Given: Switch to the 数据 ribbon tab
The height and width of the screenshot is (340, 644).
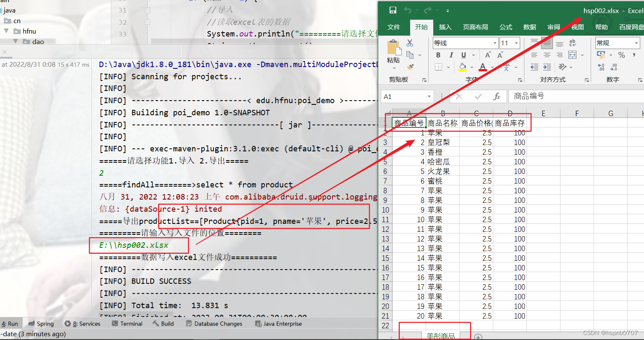Looking at the screenshot, I should pos(530,27).
